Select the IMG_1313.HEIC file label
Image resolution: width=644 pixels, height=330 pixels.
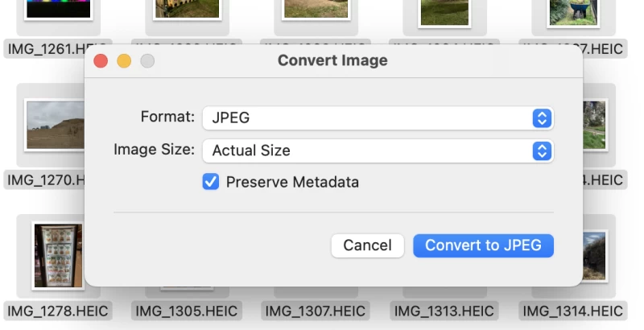(444, 311)
